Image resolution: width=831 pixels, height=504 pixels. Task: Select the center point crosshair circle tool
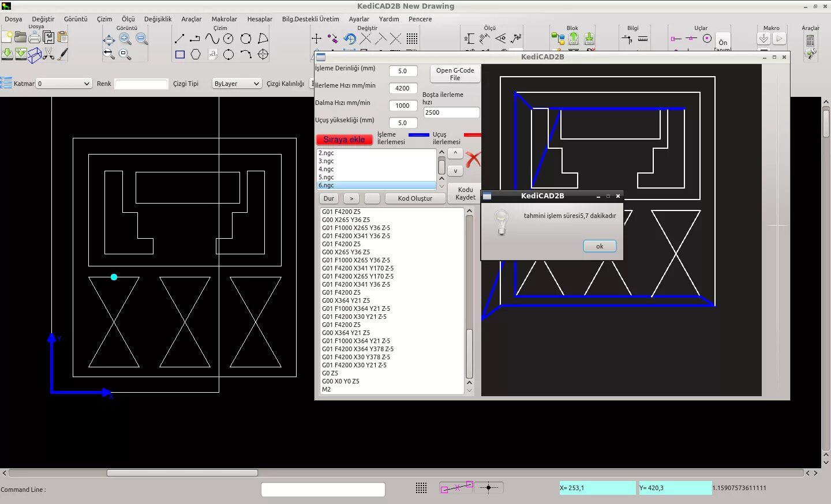[x=263, y=54]
